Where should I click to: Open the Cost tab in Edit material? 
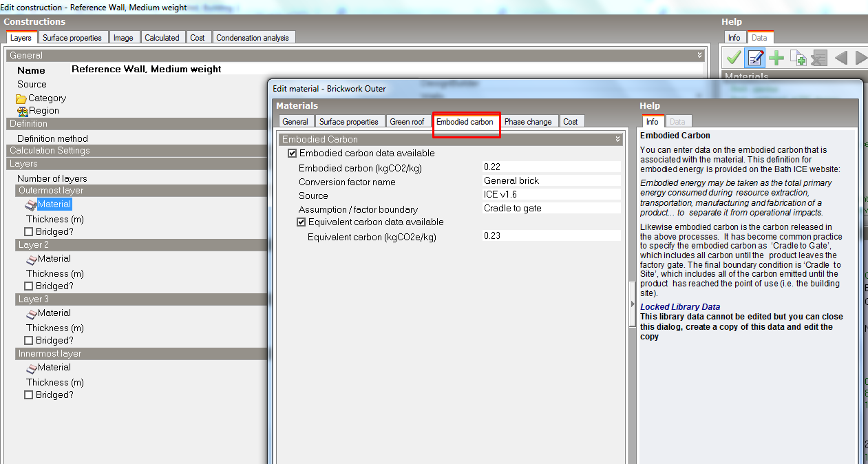[571, 122]
